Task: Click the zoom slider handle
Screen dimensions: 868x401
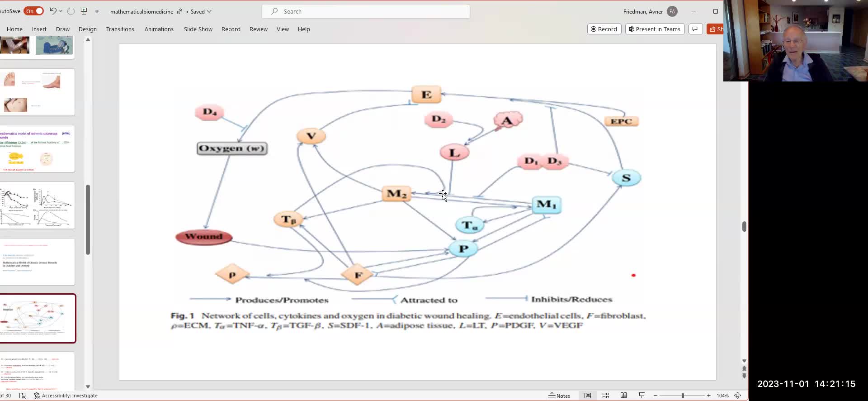Action: 683,396
